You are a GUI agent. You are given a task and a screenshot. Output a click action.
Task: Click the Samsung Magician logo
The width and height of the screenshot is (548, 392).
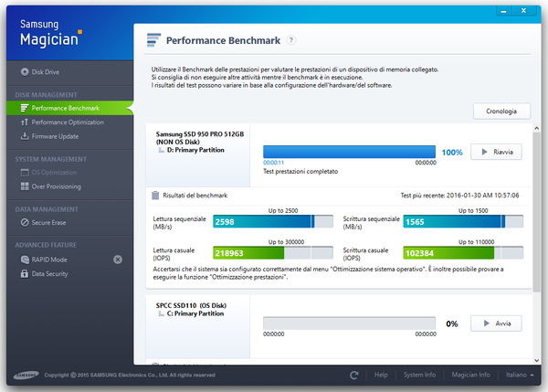click(x=50, y=34)
